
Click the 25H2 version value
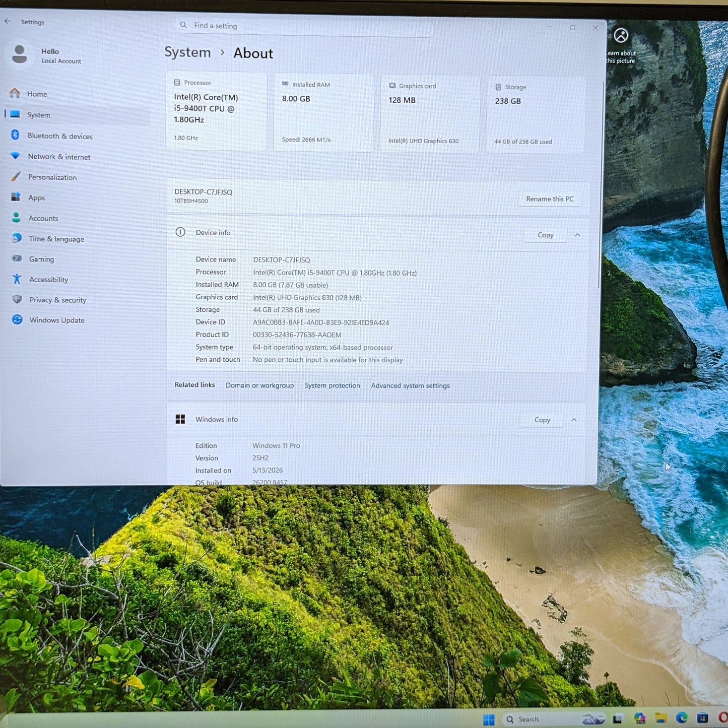click(260, 458)
